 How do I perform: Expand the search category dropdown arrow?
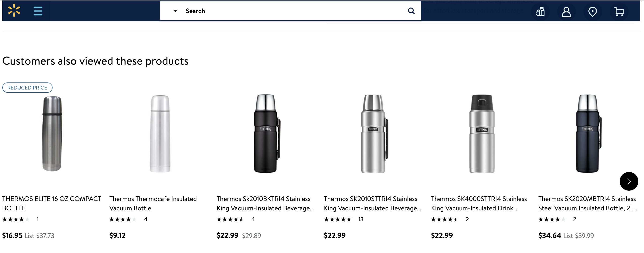tap(175, 11)
